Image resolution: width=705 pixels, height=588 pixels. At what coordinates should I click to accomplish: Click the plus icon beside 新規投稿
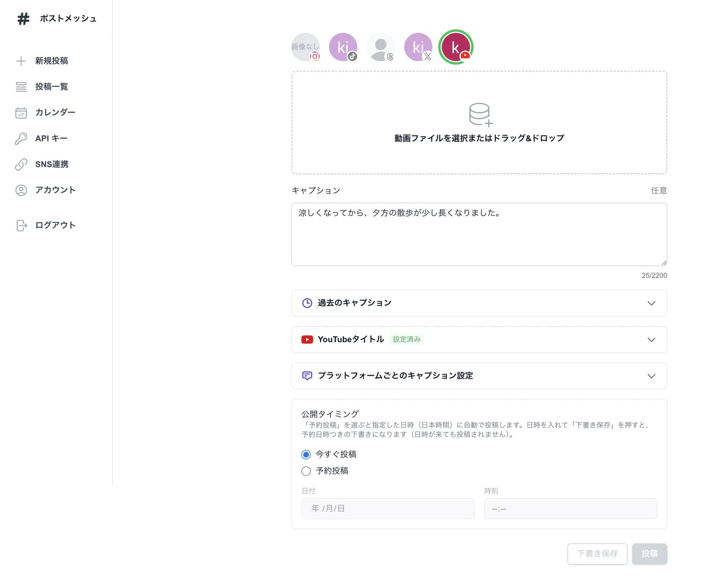(21, 61)
